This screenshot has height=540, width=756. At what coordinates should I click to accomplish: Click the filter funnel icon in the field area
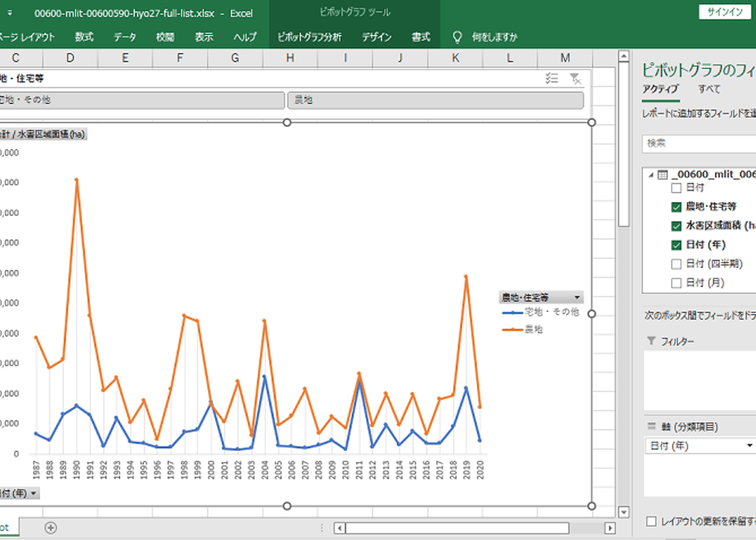pos(651,341)
